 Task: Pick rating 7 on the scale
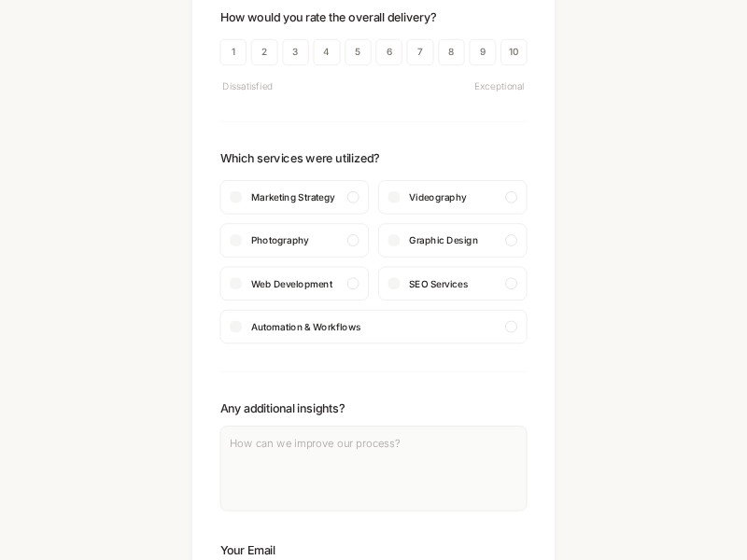(x=420, y=52)
